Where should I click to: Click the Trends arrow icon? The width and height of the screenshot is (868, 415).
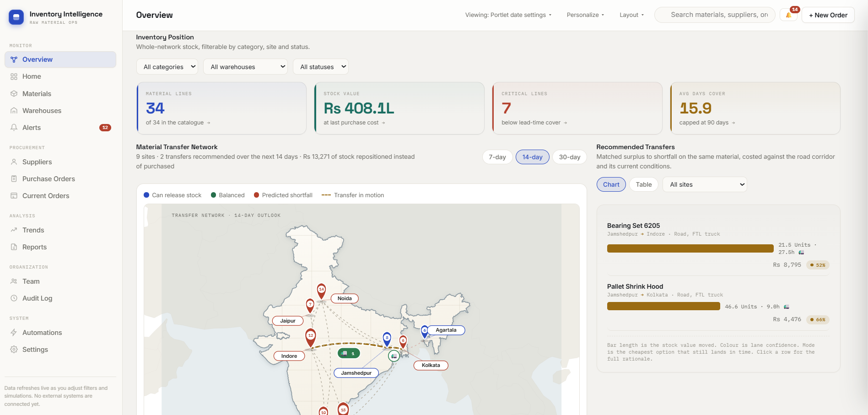tap(14, 230)
